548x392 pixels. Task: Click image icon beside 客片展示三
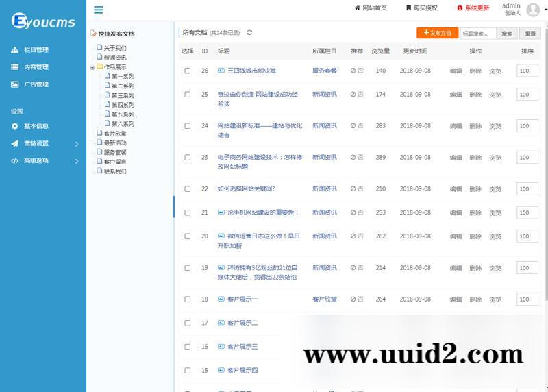pyautogui.click(x=221, y=347)
